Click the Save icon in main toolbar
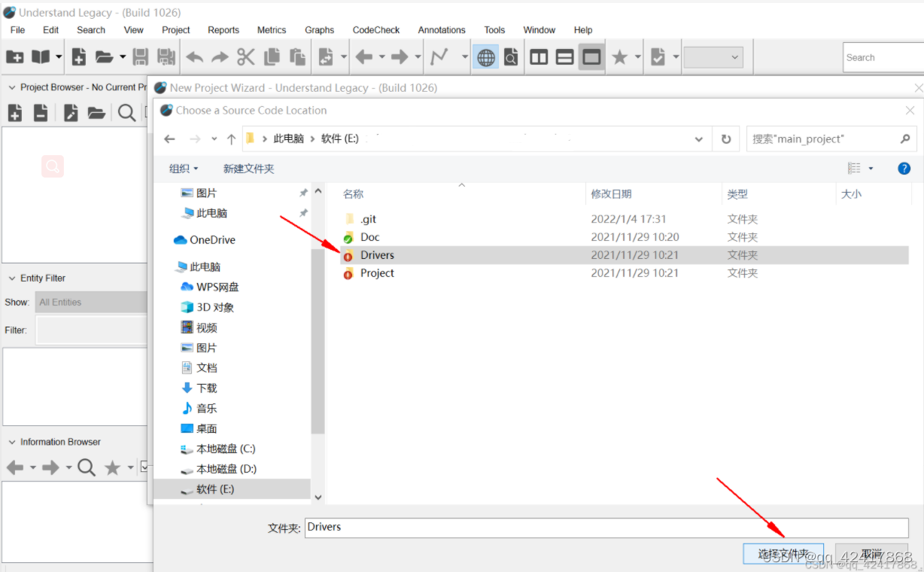The image size is (924, 572). pos(140,57)
